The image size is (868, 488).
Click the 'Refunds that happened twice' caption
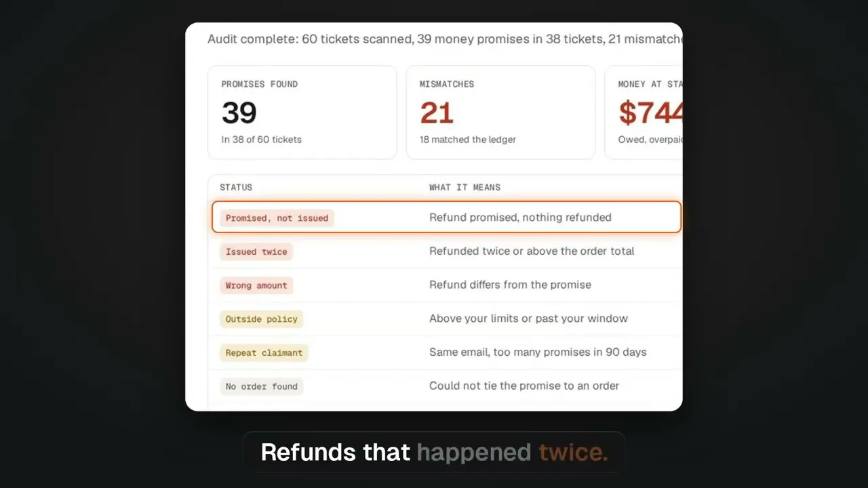click(434, 452)
